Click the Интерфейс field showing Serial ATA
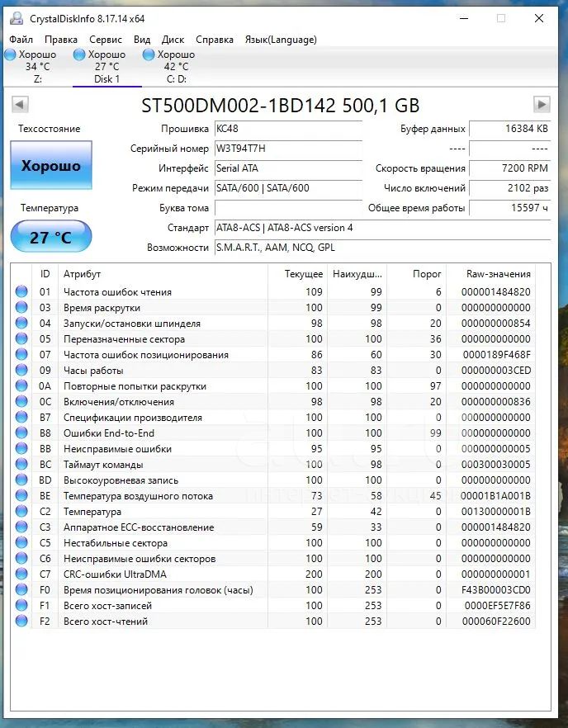 coord(288,168)
